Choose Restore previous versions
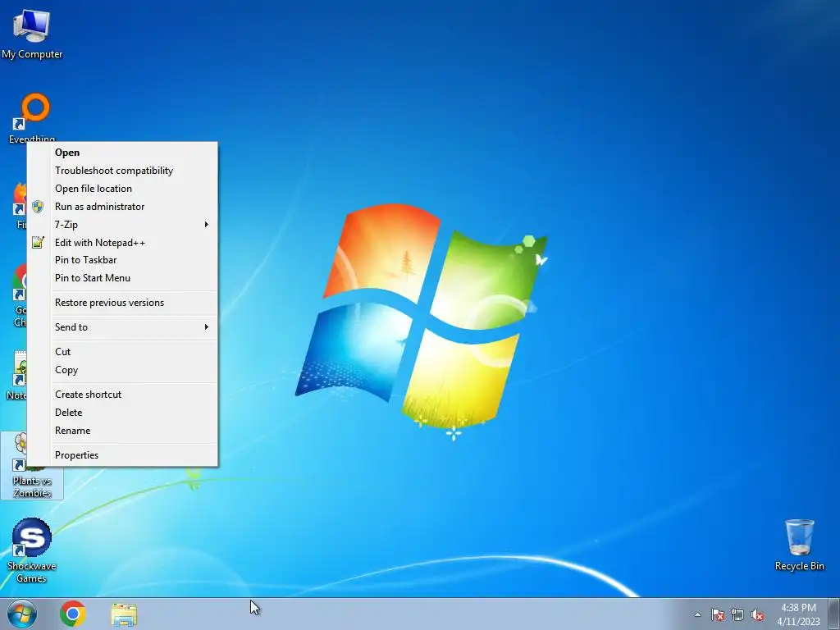Screen dimensions: 840x630 [123, 303]
